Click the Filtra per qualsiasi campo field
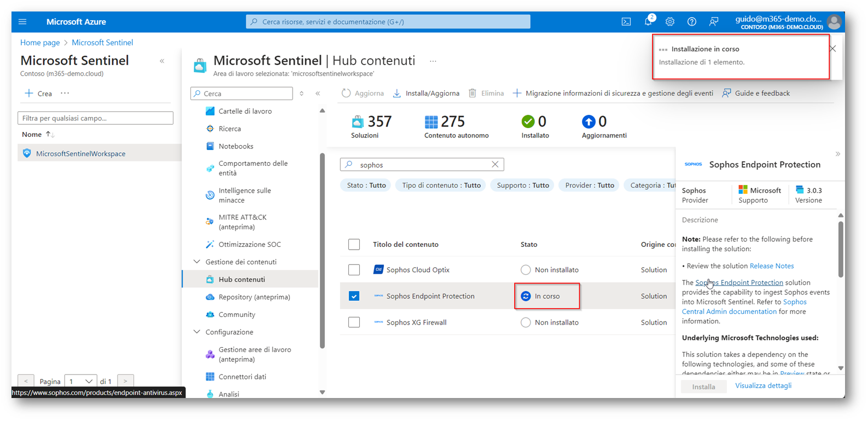868x421 pixels. [x=95, y=118]
